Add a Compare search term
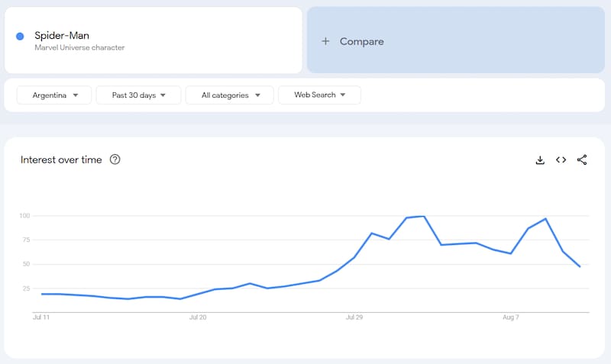Viewport: 611px width, 364px height. [456, 40]
